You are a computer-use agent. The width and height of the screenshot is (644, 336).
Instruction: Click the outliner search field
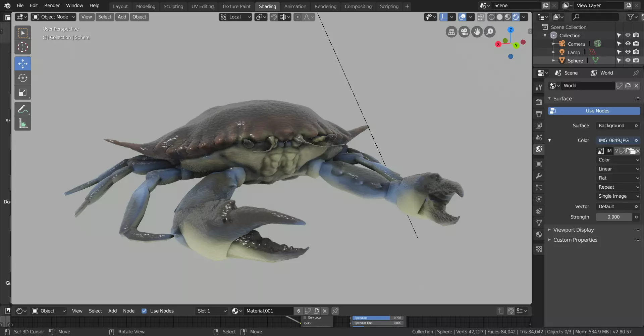coord(595,17)
